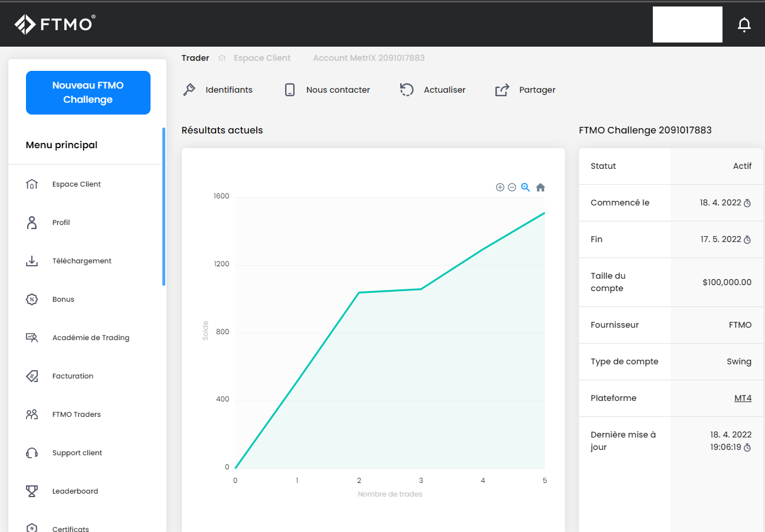Reset chart zoom with home icon

[x=540, y=187]
